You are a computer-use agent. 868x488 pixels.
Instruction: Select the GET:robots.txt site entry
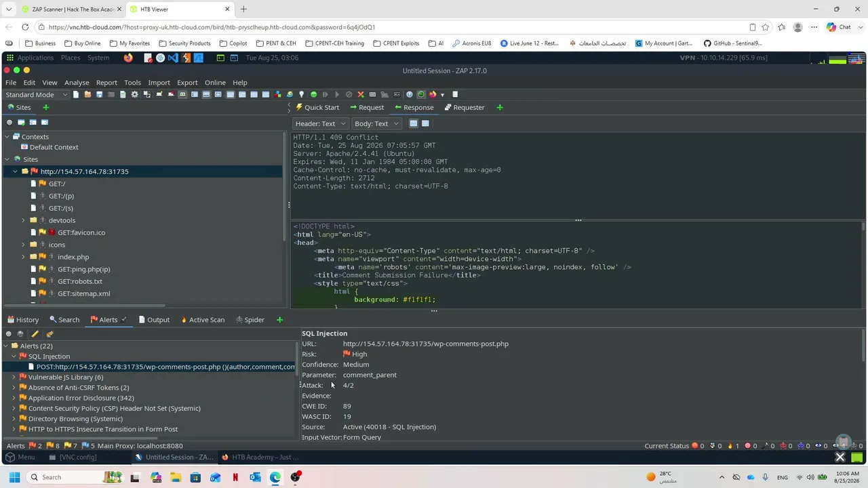coord(80,281)
